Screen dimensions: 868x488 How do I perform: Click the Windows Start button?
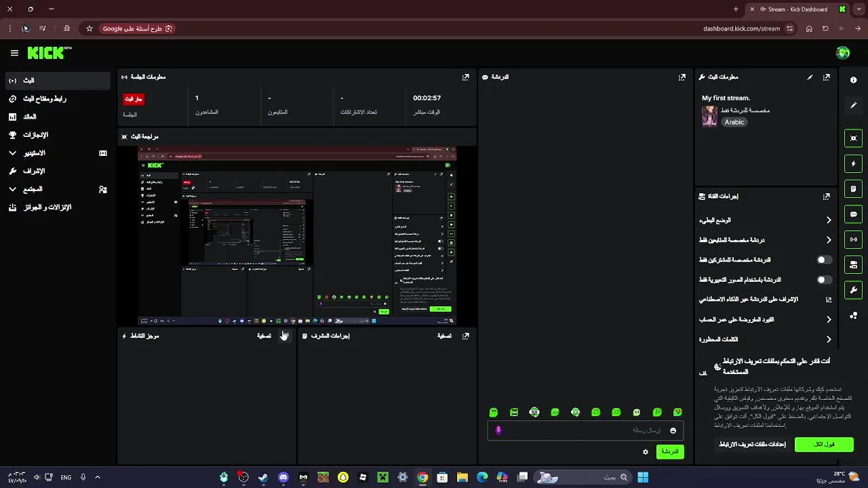643,477
